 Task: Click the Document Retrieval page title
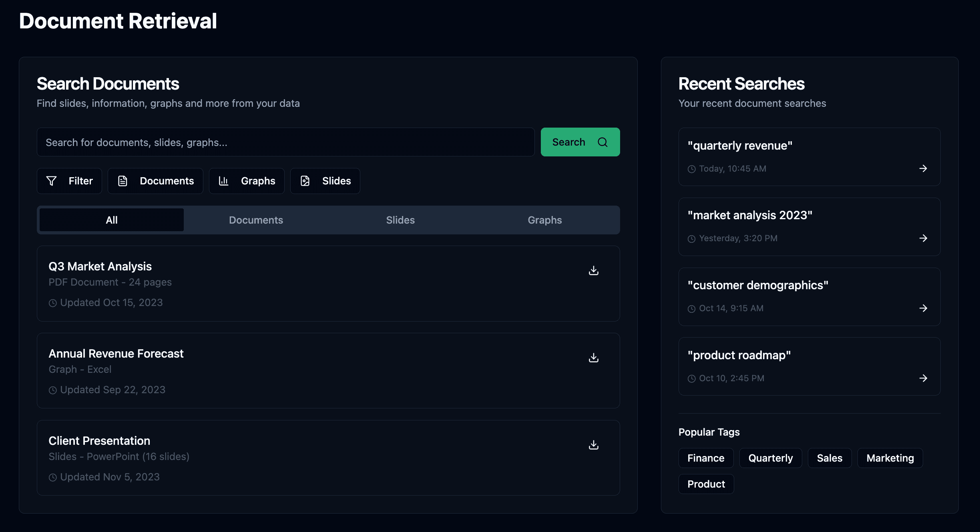coord(118,21)
